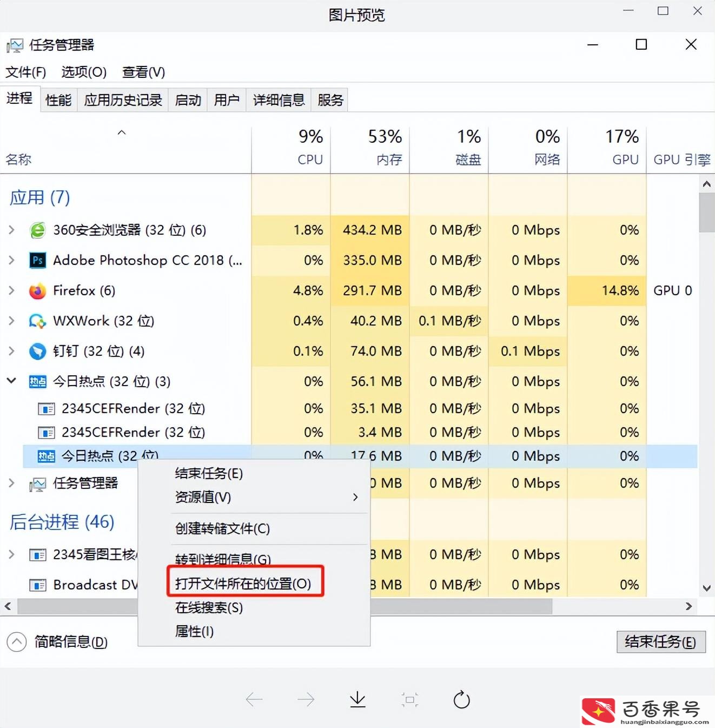The height and width of the screenshot is (728, 715).
Task: Click the 钉钉 process icon
Action: click(x=37, y=352)
